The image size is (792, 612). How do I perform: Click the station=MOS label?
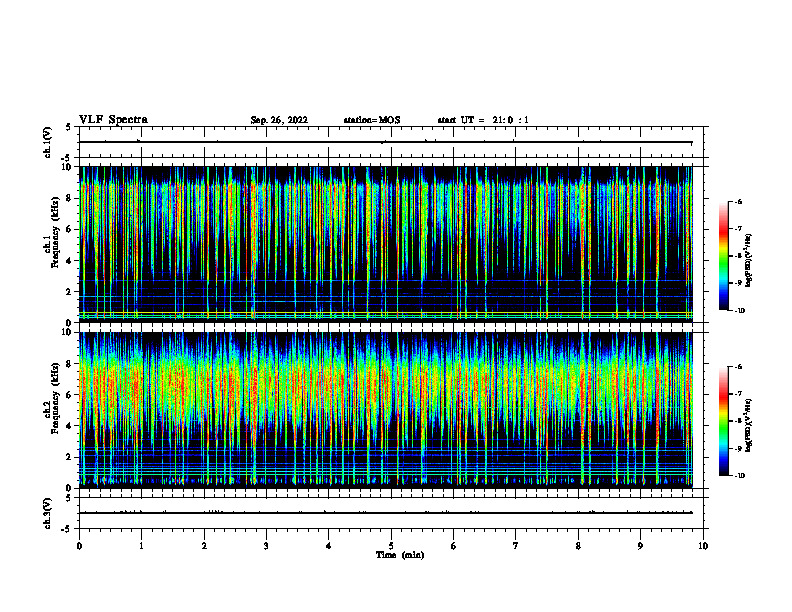pos(372,120)
